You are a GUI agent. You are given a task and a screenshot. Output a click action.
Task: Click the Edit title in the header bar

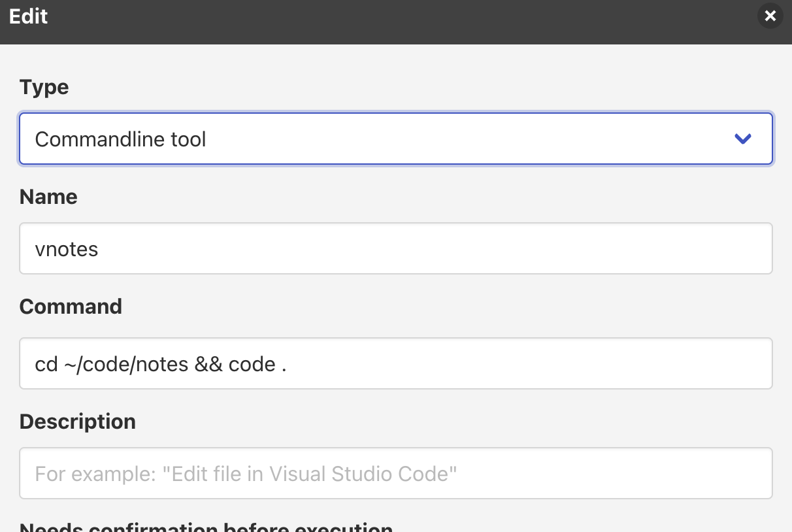[x=28, y=16]
